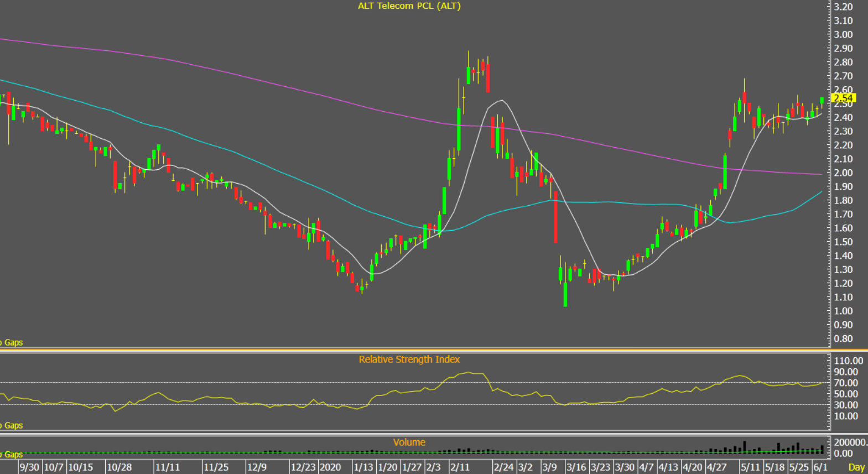The height and width of the screenshot is (474, 868).
Task: Click the 2.70 price axis label
Action: (844, 76)
